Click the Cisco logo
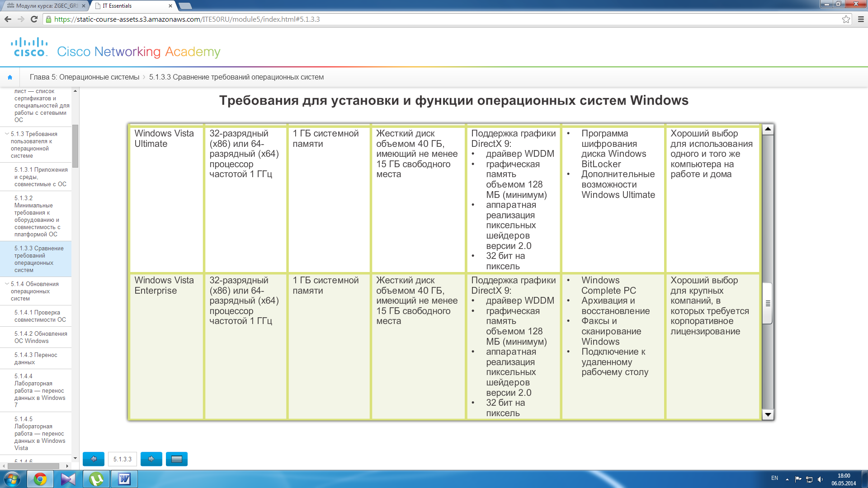Screen dimensions: 868x488 pyautogui.click(x=29, y=47)
